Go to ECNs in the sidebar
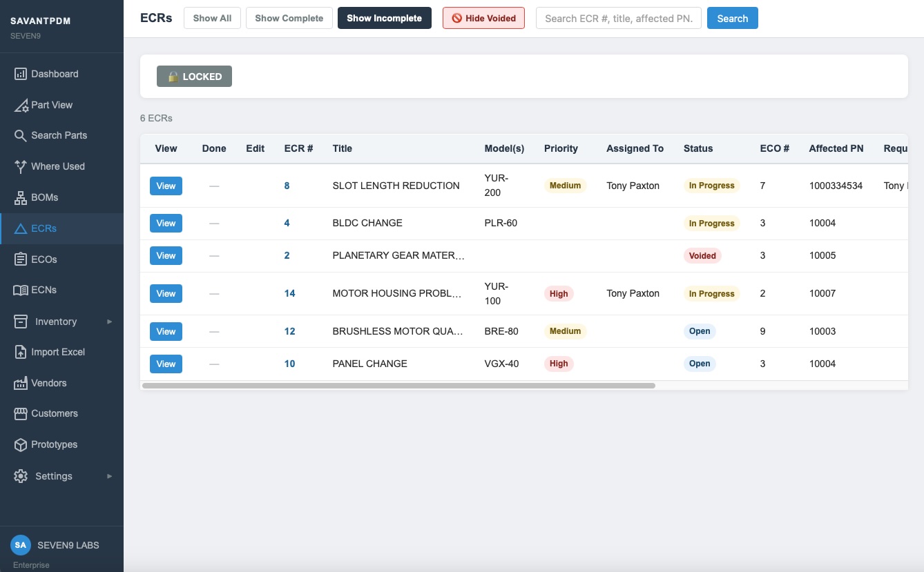Image resolution: width=924 pixels, height=572 pixels. point(44,290)
